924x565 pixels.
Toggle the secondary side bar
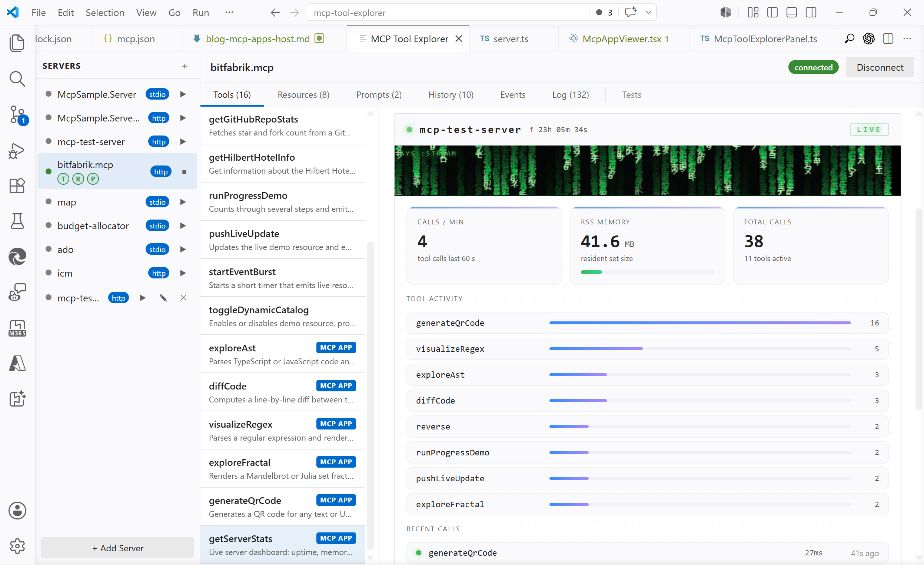tap(811, 12)
